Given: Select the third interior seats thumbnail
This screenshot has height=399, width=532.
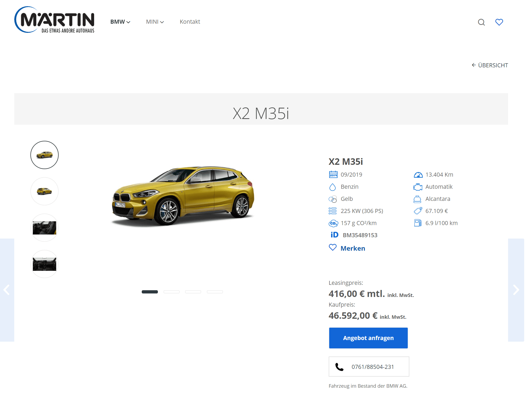Looking at the screenshot, I should (44, 227).
